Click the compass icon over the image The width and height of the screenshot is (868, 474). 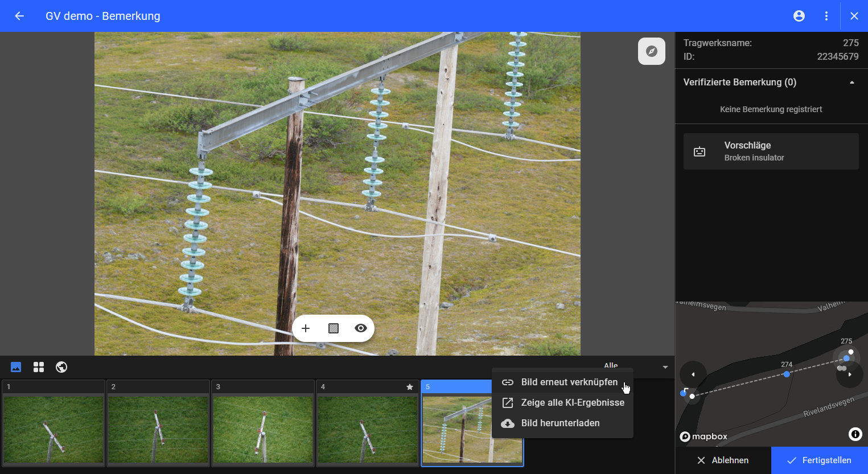tap(652, 51)
